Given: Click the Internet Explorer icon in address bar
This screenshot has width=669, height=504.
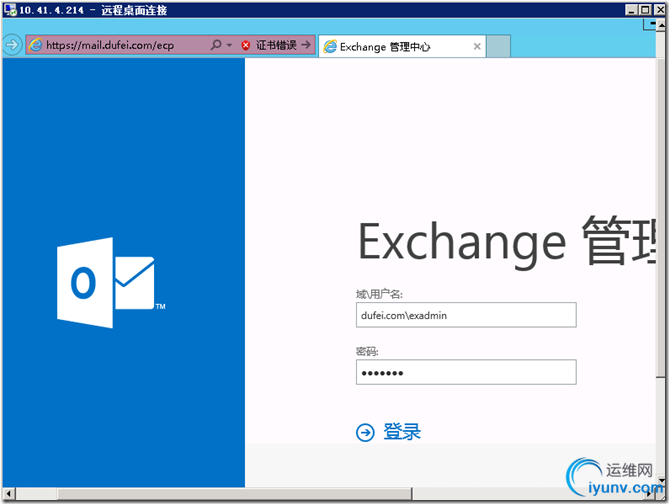Looking at the screenshot, I should [x=36, y=45].
